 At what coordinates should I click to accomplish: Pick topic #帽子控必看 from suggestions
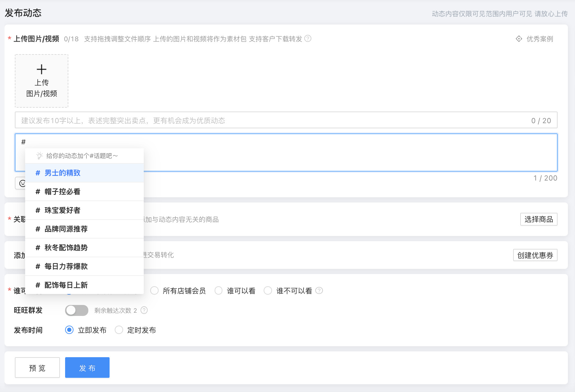point(63,192)
